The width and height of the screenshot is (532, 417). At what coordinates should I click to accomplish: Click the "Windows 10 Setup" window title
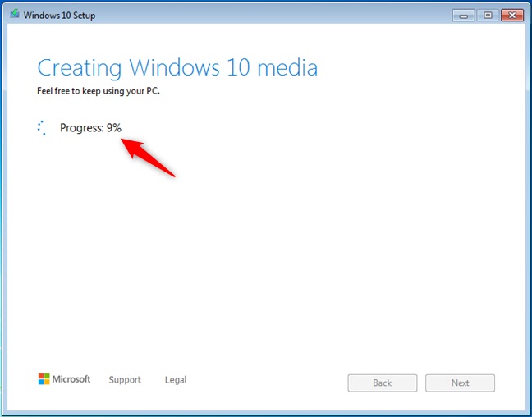tap(59, 16)
